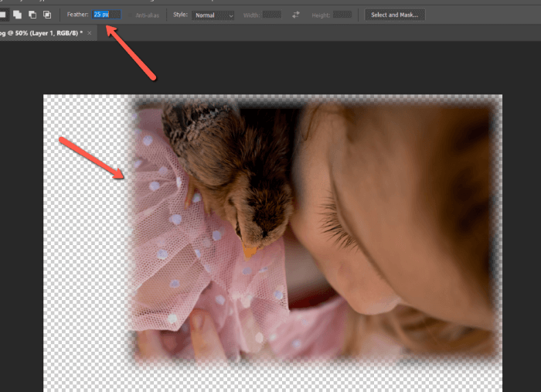The width and height of the screenshot is (541, 392).
Task: Click the Style label in options bar
Action: click(x=180, y=15)
